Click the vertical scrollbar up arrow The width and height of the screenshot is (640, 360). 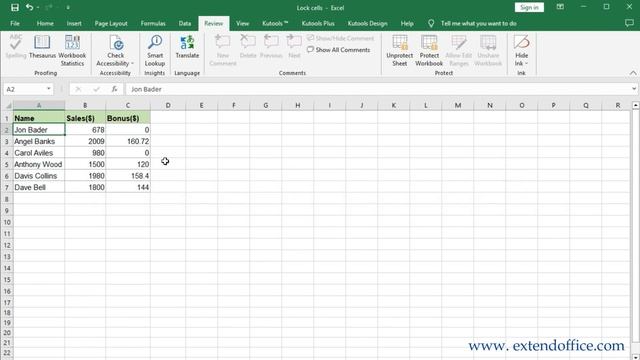click(636, 105)
